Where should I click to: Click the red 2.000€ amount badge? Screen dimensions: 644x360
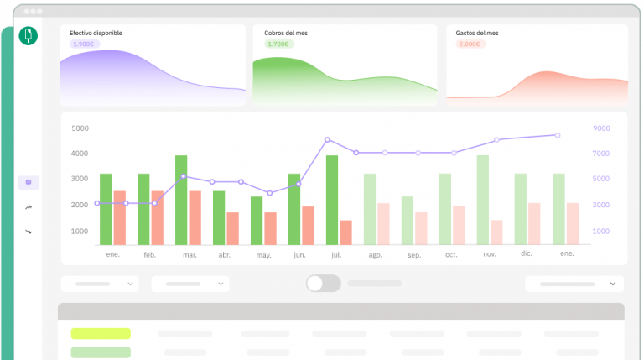(x=470, y=44)
